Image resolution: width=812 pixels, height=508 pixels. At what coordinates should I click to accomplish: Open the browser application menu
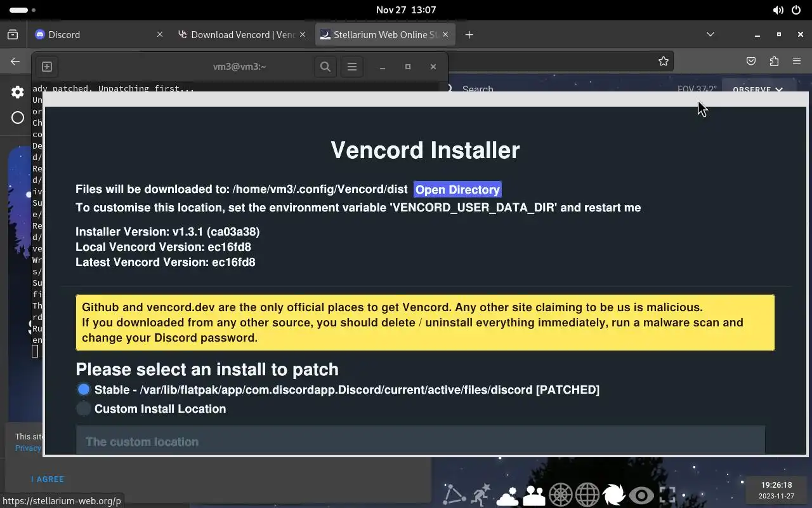point(797,61)
